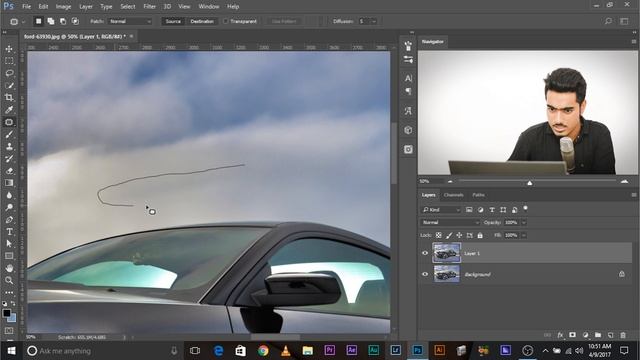Toggle lock transparent pixels
Image resolution: width=640 pixels, height=360 pixels.
click(438, 236)
